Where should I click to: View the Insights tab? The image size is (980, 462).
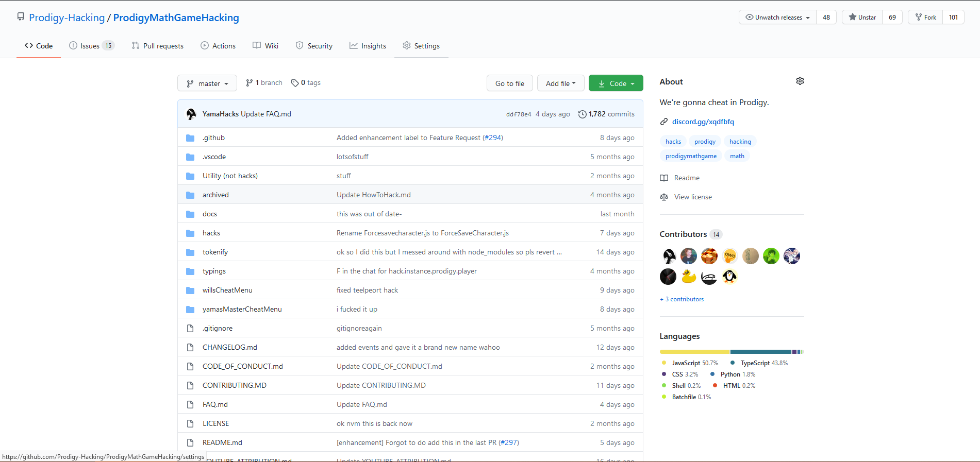coord(368,46)
